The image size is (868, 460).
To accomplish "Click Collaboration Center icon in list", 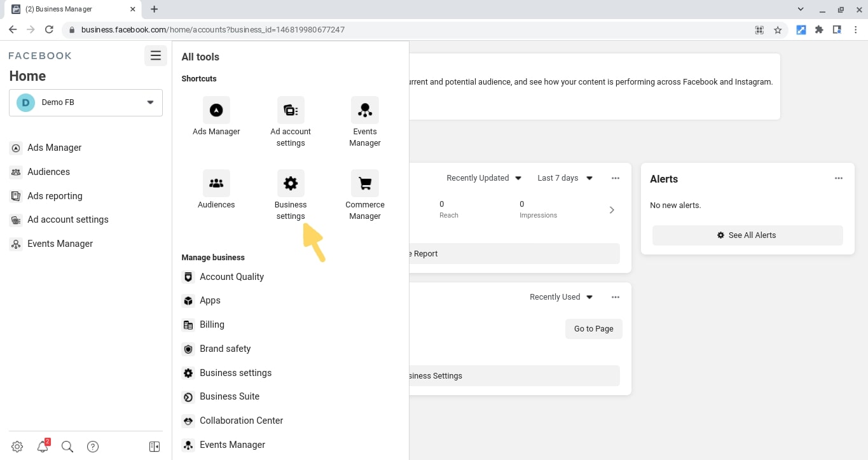I will [x=188, y=421].
